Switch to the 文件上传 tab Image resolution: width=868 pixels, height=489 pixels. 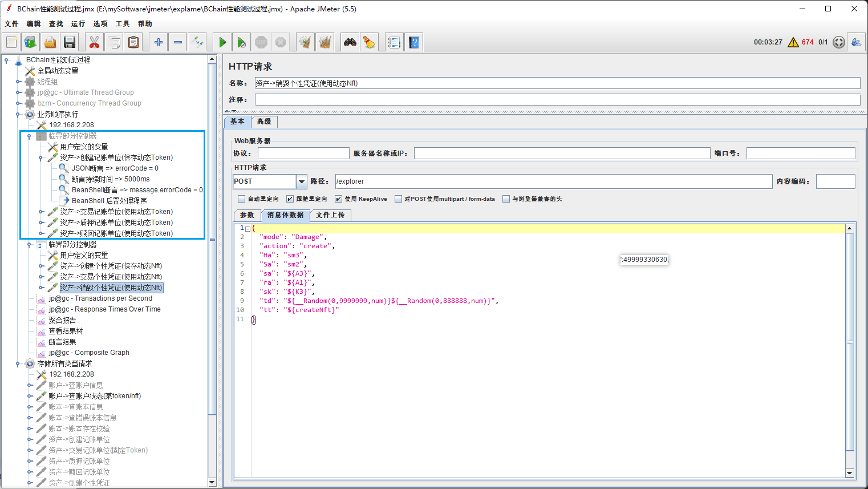(330, 215)
